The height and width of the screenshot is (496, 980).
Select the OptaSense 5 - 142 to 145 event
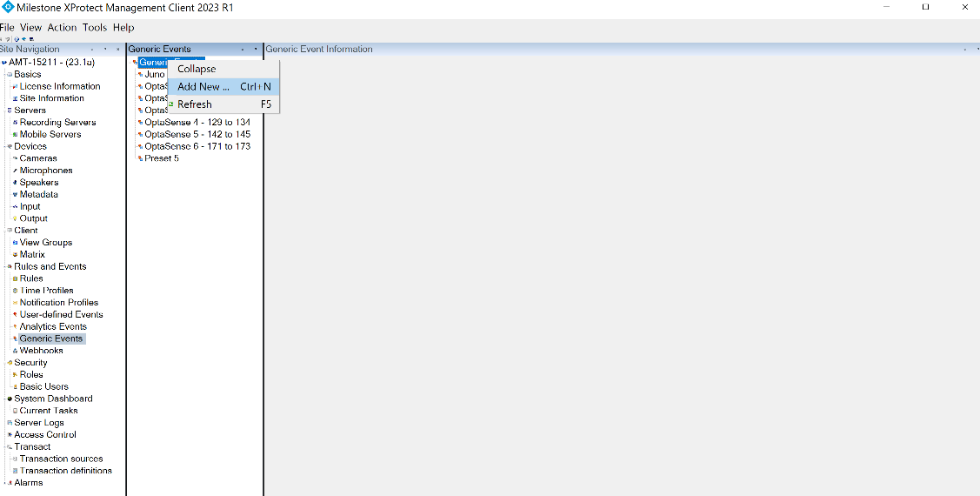(x=197, y=135)
